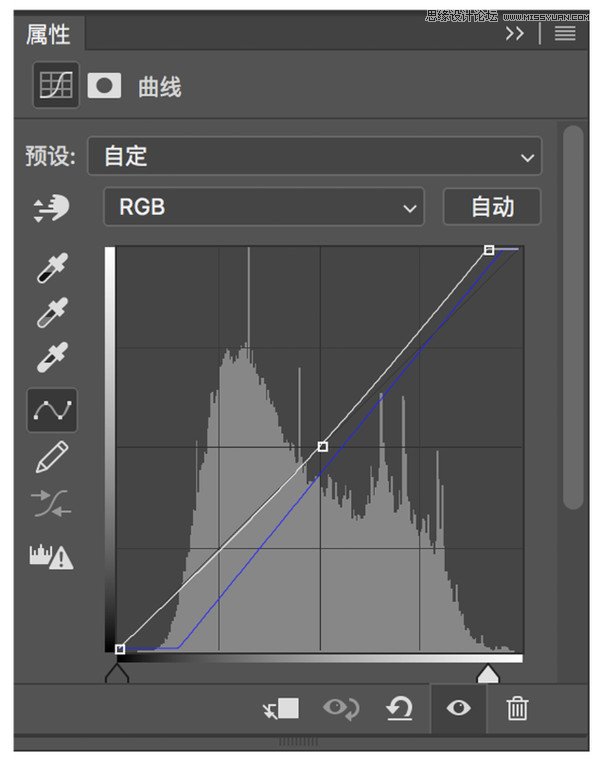Open the 预设 preset dropdown
600x761 pixels.
click(x=314, y=156)
